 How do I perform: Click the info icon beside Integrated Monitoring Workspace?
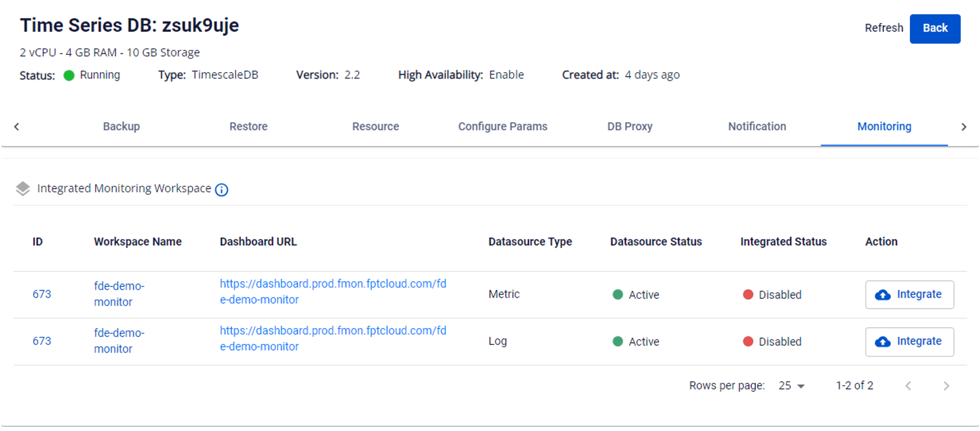221,190
